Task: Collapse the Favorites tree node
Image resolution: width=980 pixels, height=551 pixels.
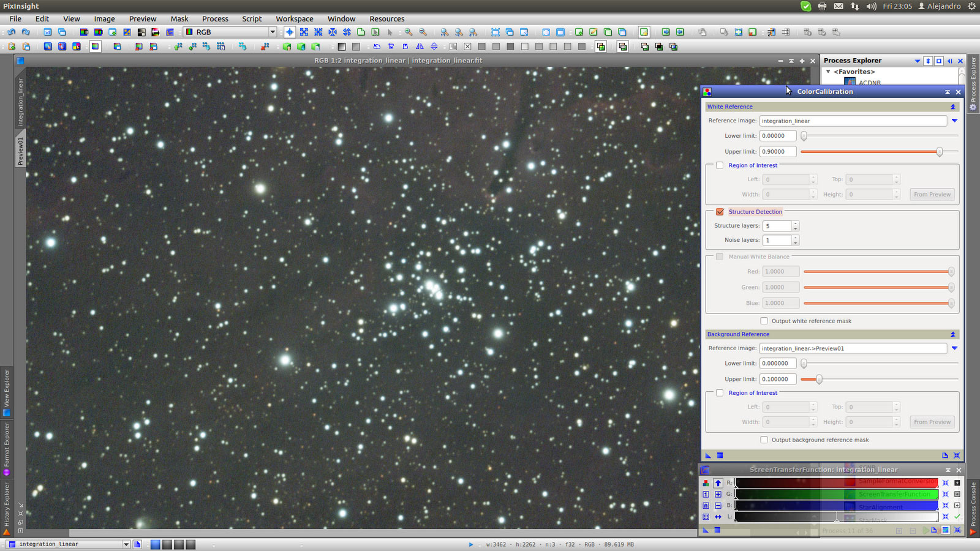Action: [x=828, y=72]
